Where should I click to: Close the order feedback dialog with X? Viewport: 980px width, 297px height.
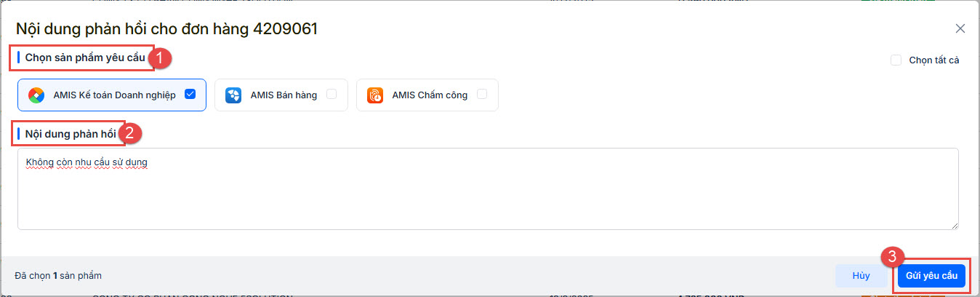click(x=960, y=28)
